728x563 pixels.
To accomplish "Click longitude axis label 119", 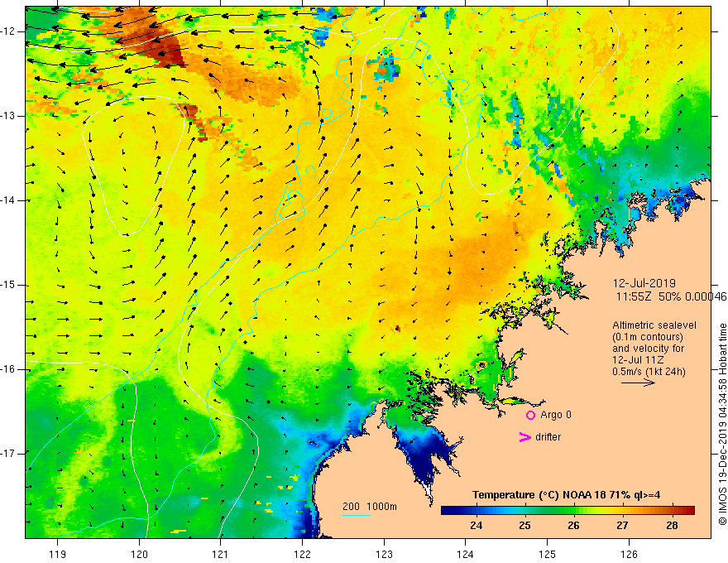I will tap(58, 554).
